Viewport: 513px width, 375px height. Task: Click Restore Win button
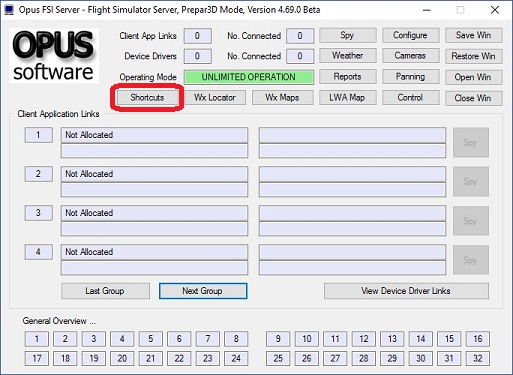point(473,56)
